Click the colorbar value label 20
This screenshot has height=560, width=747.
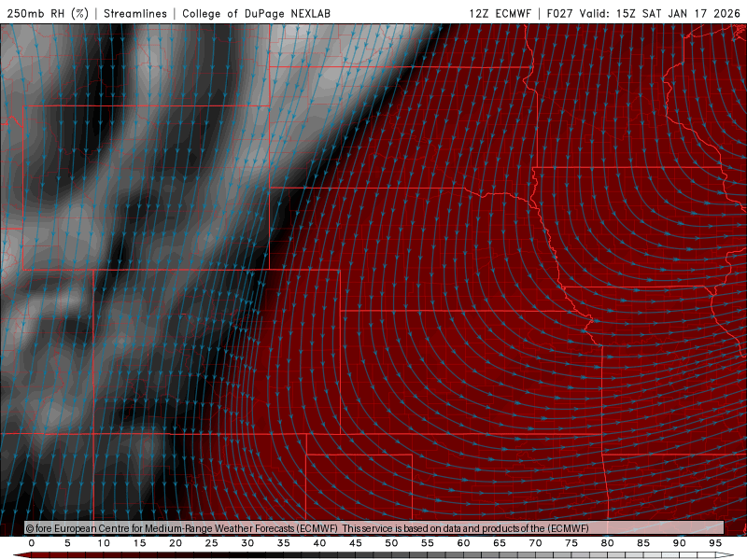point(176,543)
